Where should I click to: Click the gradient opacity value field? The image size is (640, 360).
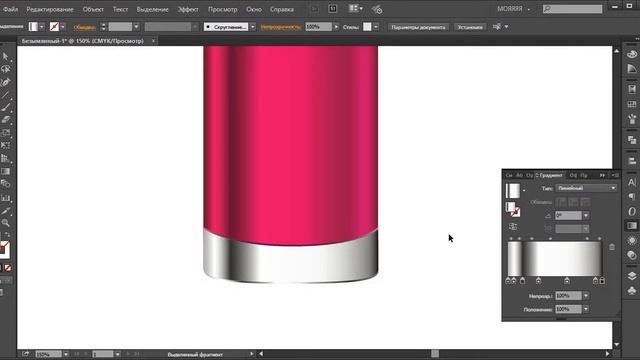(568, 296)
